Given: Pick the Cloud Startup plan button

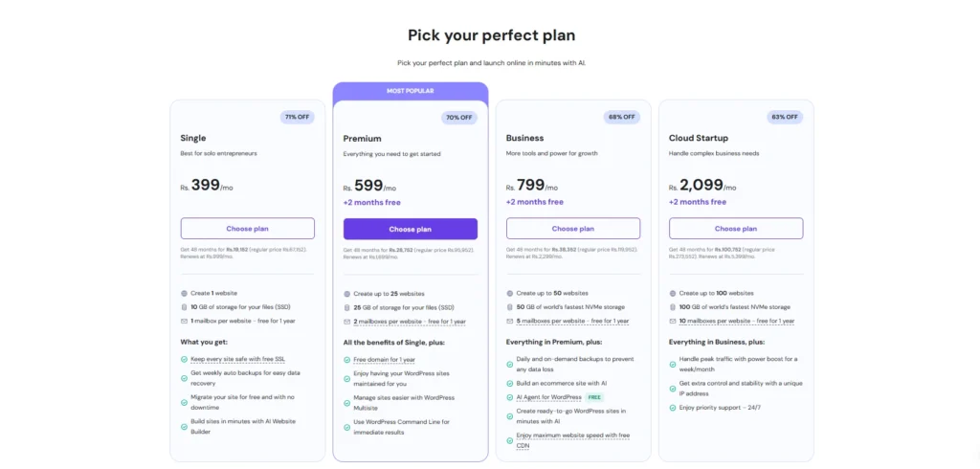Looking at the screenshot, I should click(x=735, y=229).
